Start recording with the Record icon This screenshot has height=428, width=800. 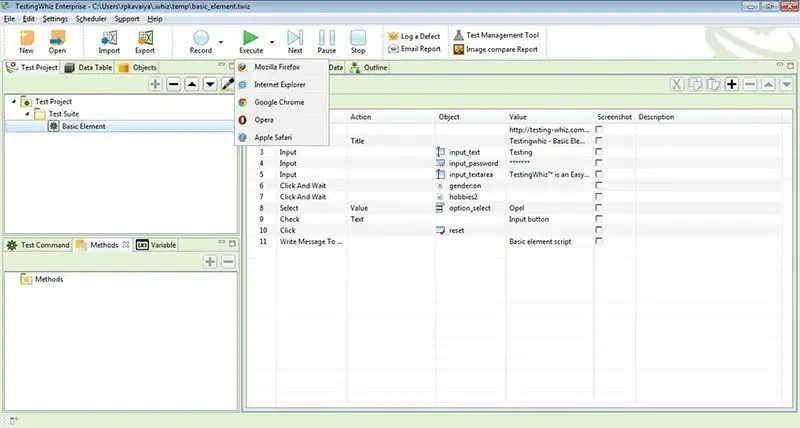(x=201, y=41)
